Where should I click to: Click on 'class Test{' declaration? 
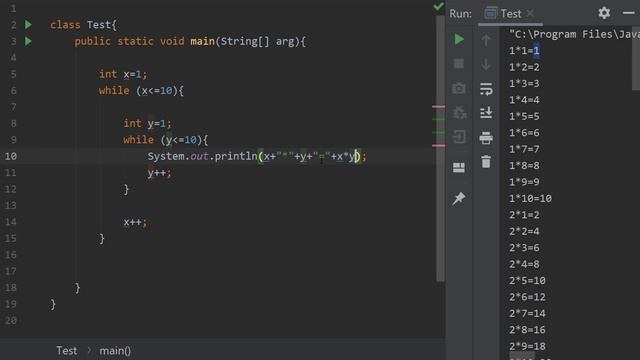click(83, 25)
